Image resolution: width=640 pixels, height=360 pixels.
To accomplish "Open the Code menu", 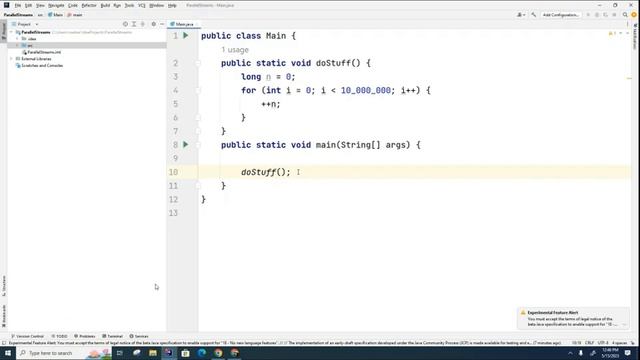I will [73, 5].
